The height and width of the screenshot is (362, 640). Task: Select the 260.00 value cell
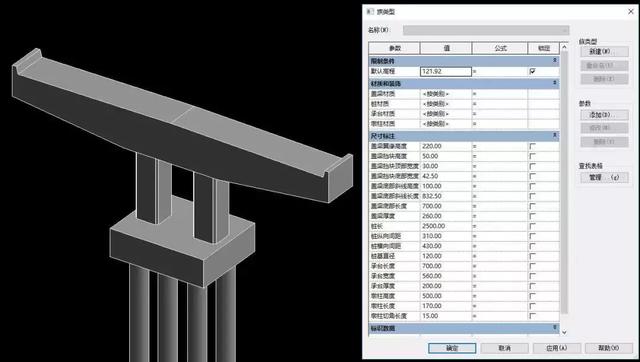pos(446,216)
